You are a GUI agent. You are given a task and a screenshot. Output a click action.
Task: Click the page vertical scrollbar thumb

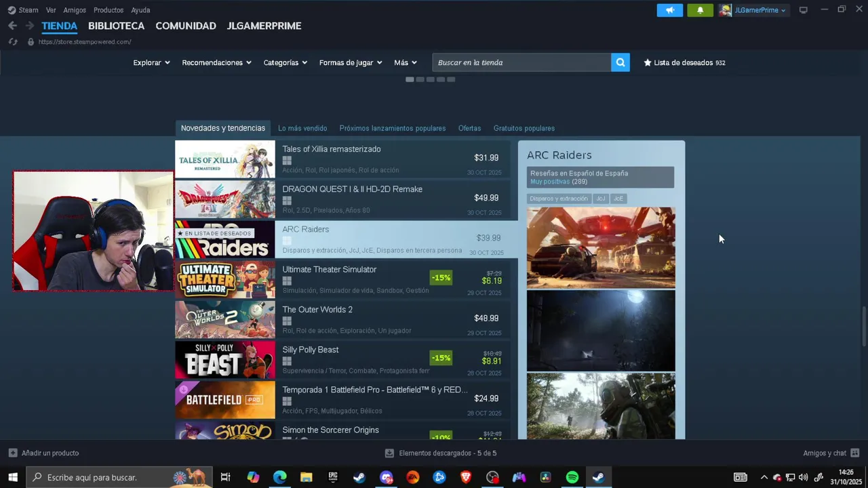point(864,327)
